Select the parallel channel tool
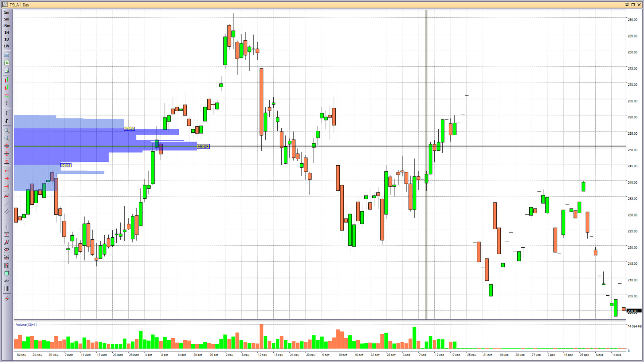 pos(6,211)
